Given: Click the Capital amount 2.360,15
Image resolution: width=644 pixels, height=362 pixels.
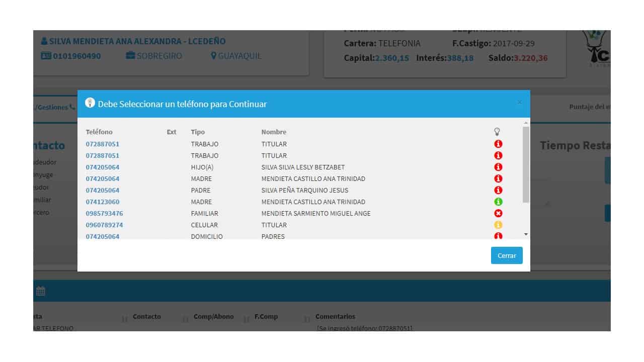Looking at the screenshot, I should 392,58.
